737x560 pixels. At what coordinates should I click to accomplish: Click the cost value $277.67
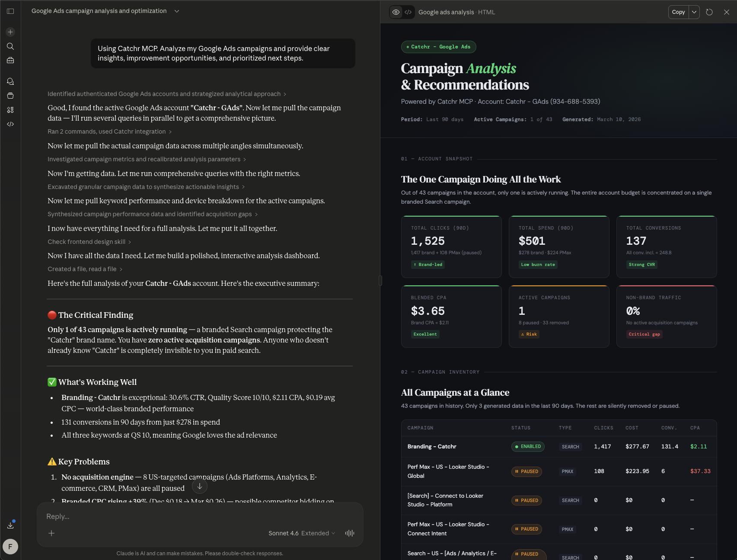tap(637, 447)
